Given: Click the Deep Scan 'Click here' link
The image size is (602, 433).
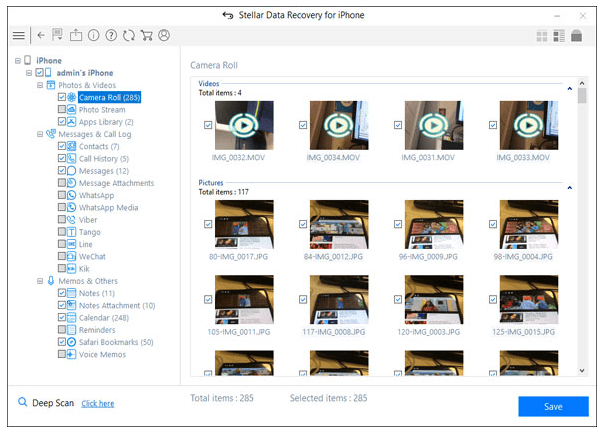Looking at the screenshot, I should point(98,403).
